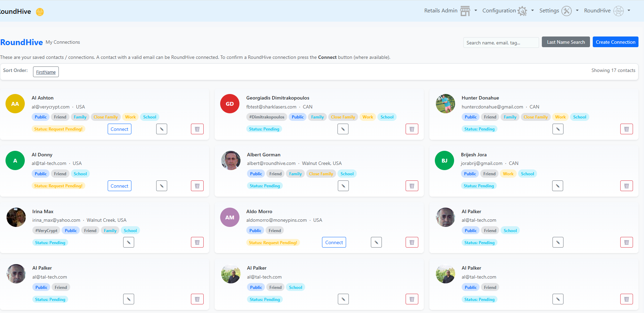Delete the Al Donny contact
The image size is (644, 313).
pyautogui.click(x=197, y=186)
